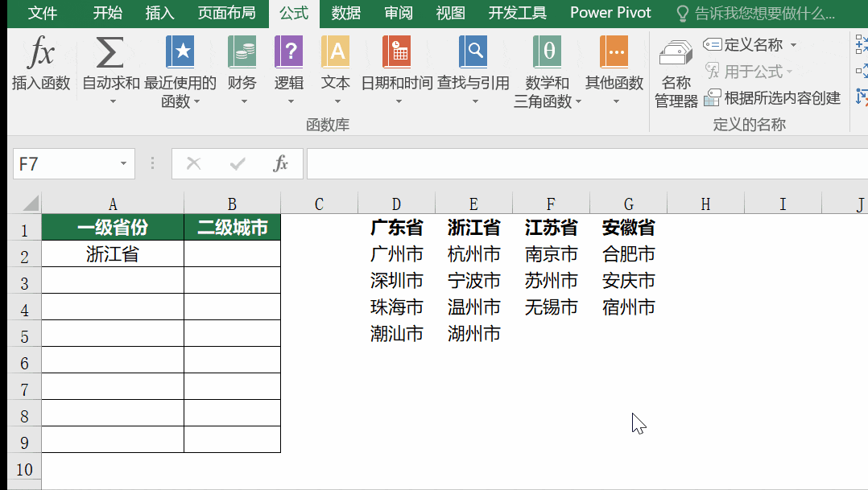868x490 pixels.
Task: Expand the Lookup and Reference dropdown arrow
Action: coord(475,101)
